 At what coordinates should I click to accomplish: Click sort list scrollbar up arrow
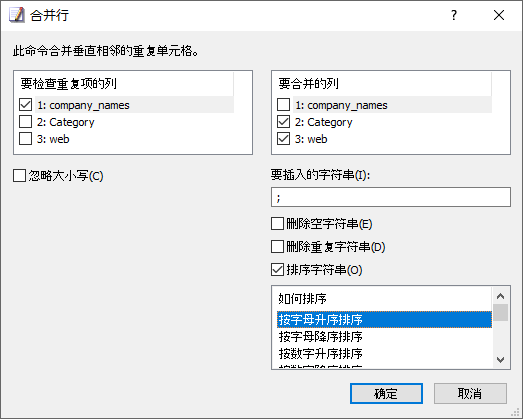coord(501,296)
